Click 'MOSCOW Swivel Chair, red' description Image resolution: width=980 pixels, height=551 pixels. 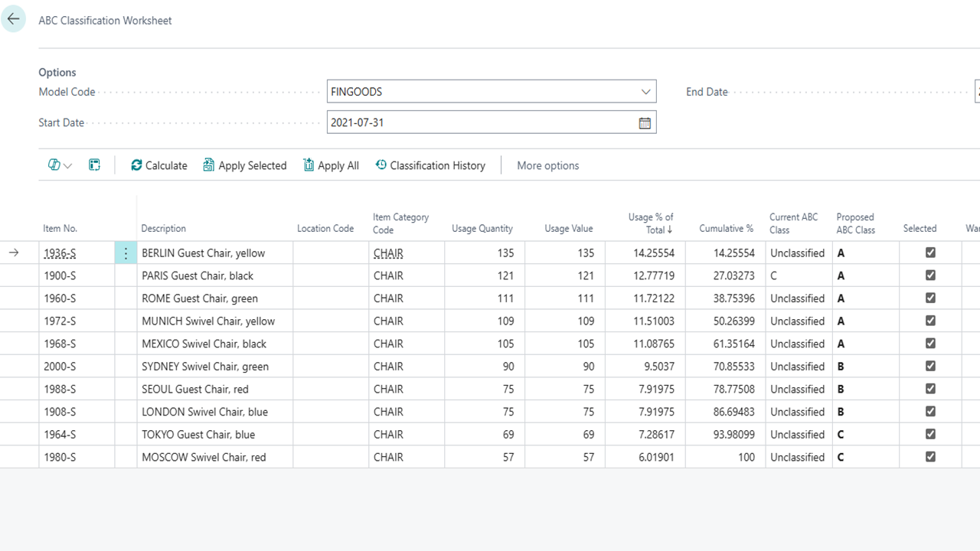[204, 457]
